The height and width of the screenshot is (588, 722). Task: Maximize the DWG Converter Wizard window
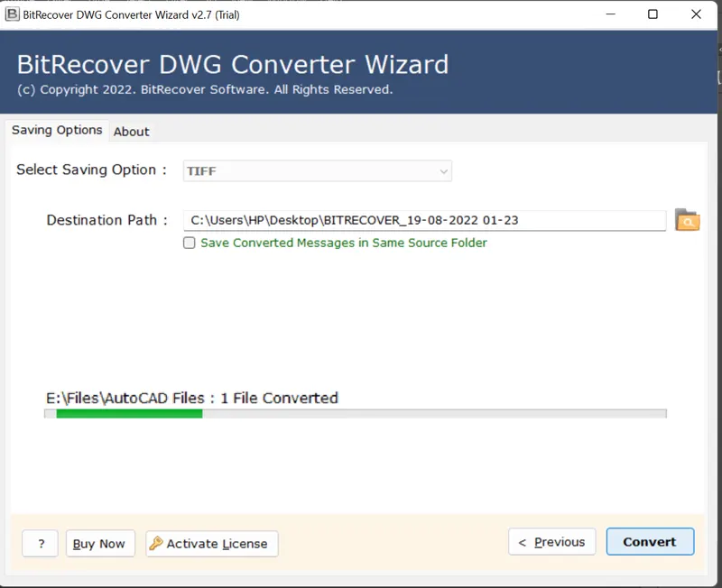653,14
